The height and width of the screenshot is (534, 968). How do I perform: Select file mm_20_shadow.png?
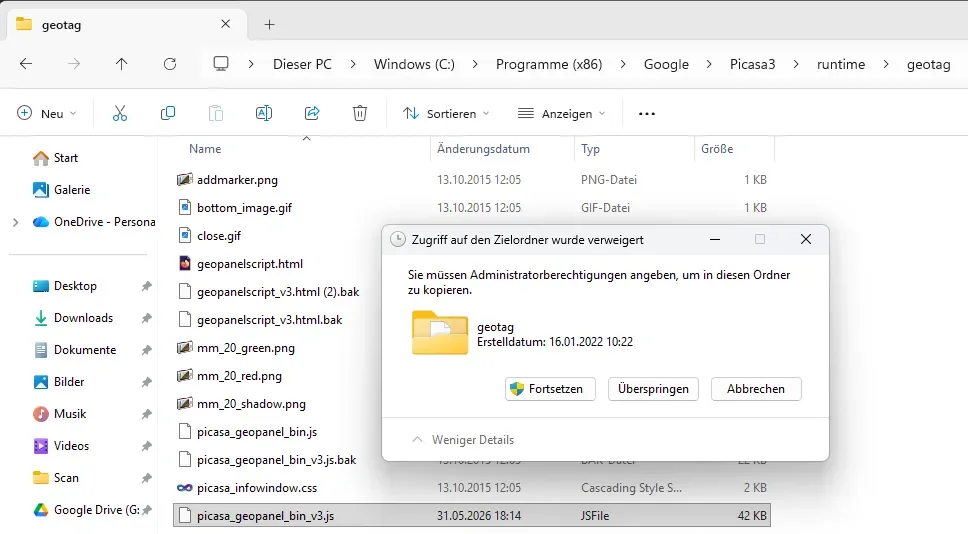(251, 404)
